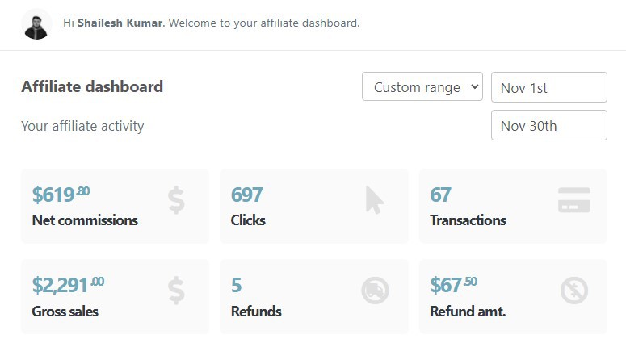Viewport: 626px width, 364px height.
Task: Click the Refunds truck icon
Action: click(x=375, y=291)
